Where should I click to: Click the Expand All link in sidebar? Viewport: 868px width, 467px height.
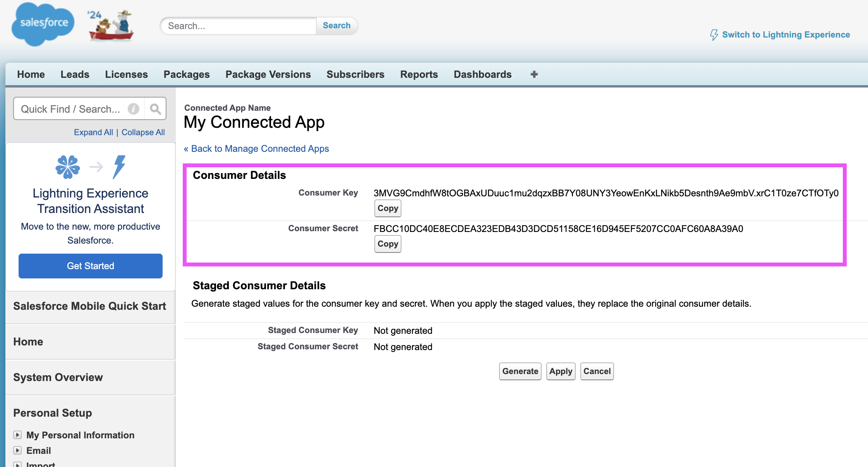point(93,132)
